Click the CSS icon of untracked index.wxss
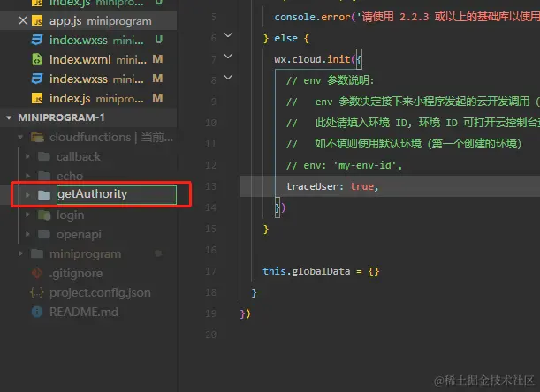 [37, 40]
